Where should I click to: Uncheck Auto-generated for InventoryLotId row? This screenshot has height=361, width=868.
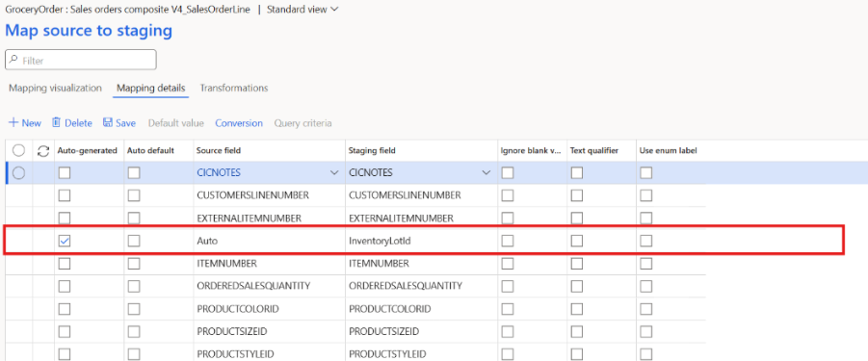click(65, 241)
